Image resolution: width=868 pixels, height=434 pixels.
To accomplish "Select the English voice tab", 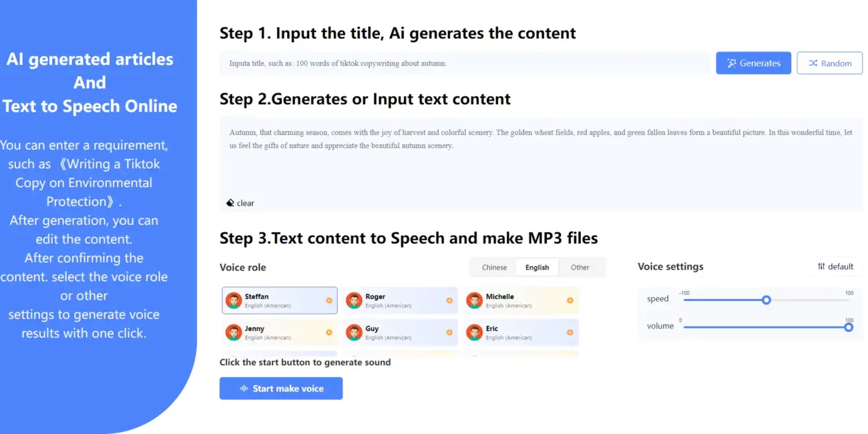I will 537,267.
